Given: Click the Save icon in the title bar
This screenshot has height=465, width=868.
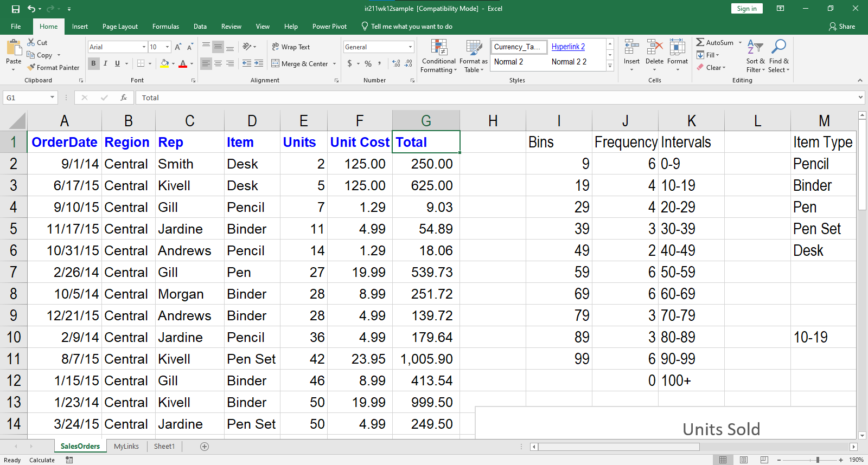Looking at the screenshot, I should (16, 9).
